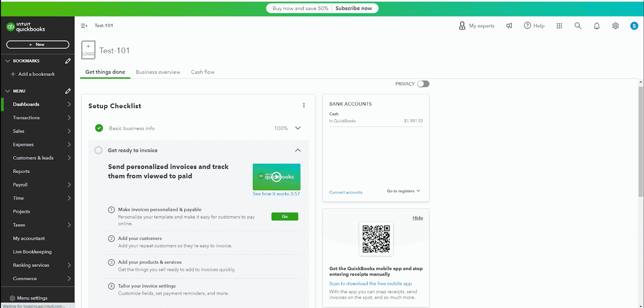This screenshot has width=644, height=308.
Task: Collapse the Get ready to invoice section
Action: click(x=298, y=150)
